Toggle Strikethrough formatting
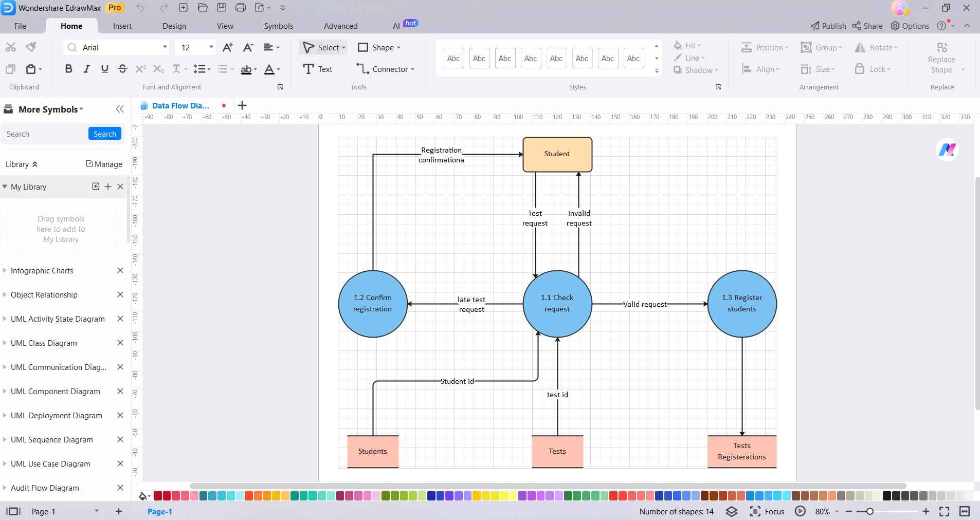This screenshot has height=520, width=980. coord(122,69)
